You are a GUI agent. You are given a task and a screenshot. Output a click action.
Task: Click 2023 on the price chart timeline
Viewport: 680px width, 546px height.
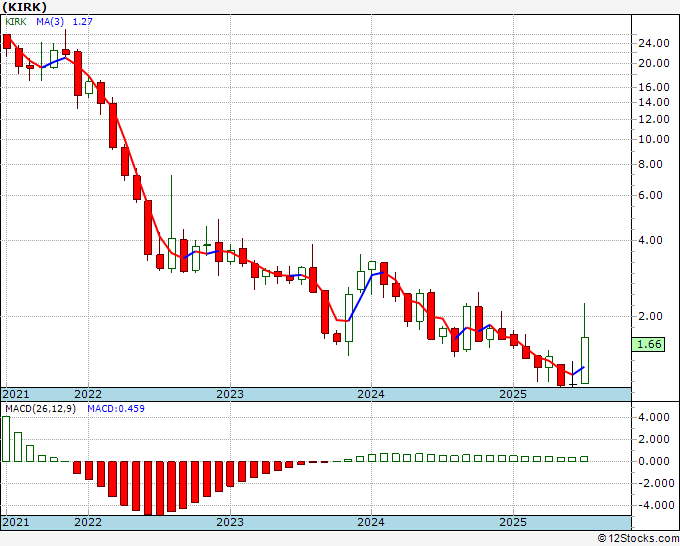point(230,394)
